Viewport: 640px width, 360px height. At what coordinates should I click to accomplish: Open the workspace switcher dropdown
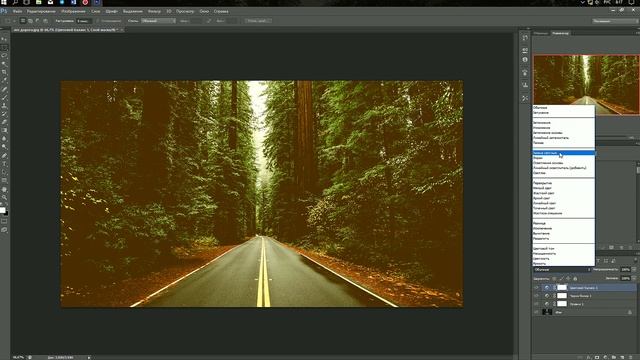tap(614, 20)
